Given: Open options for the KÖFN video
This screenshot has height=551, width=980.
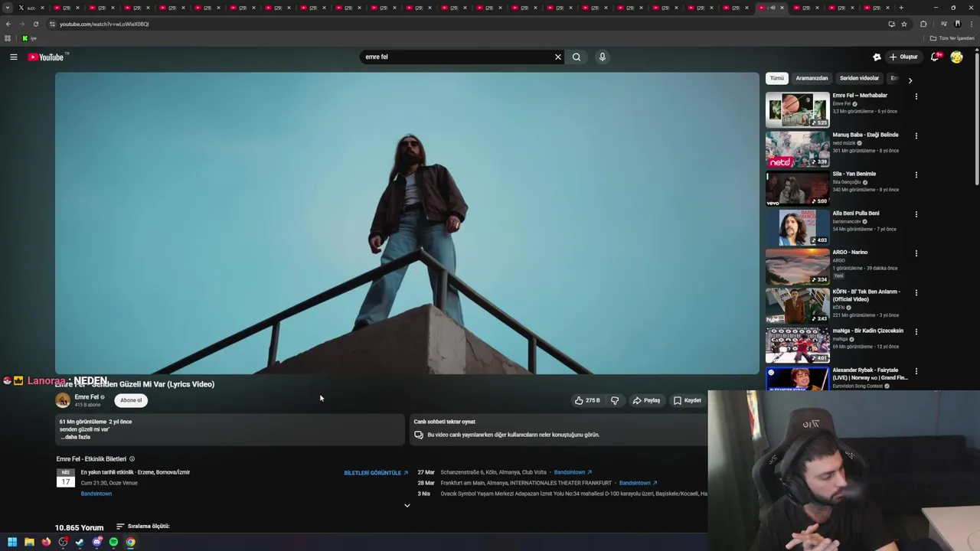Looking at the screenshot, I should click(916, 292).
